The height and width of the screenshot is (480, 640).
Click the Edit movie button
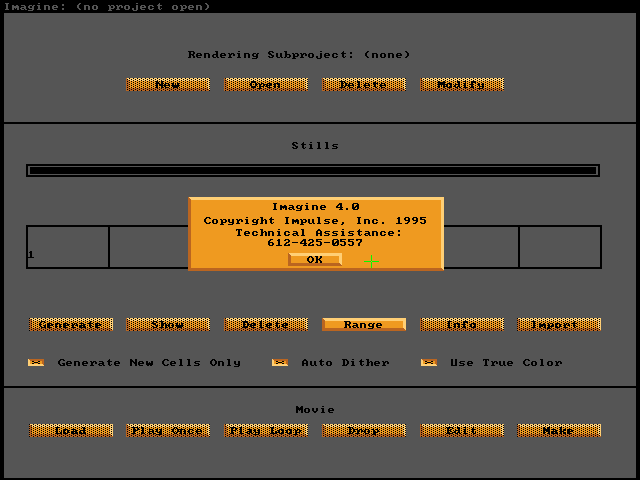pyautogui.click(x=462, y=431)
